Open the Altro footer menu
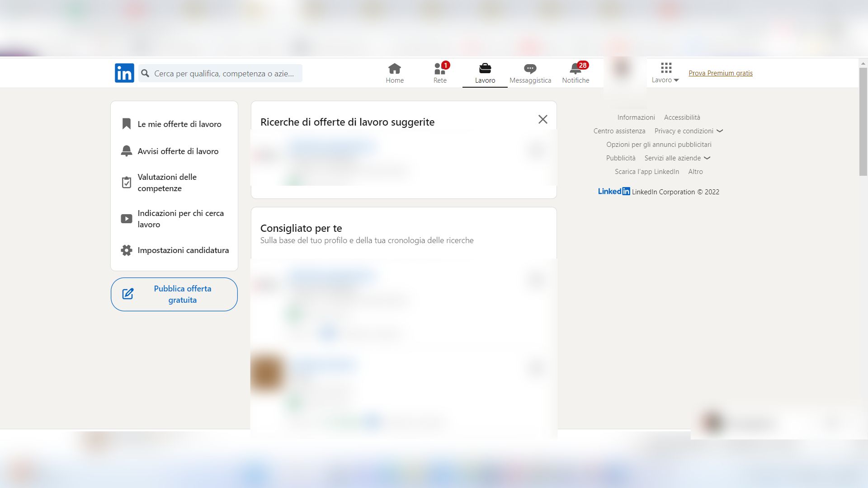 coord(696,172)
